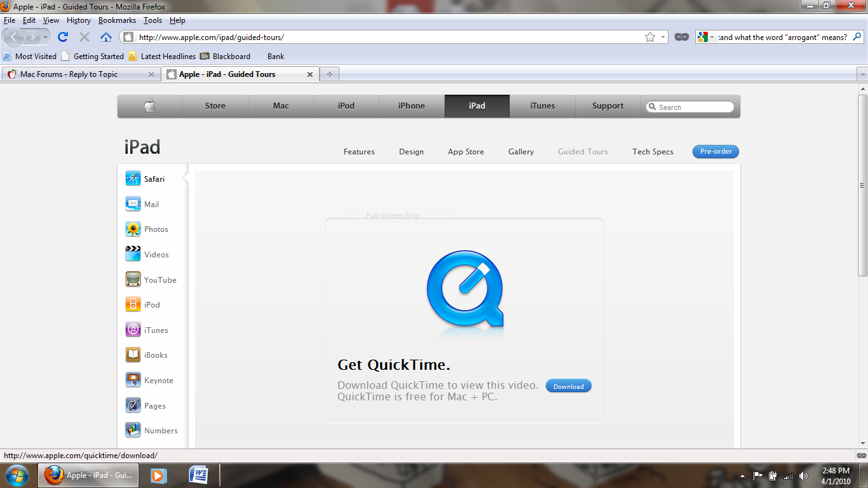The image size is (868, 488).
Task: Bookmark this page with the star icon
Action: pos(650,37)
